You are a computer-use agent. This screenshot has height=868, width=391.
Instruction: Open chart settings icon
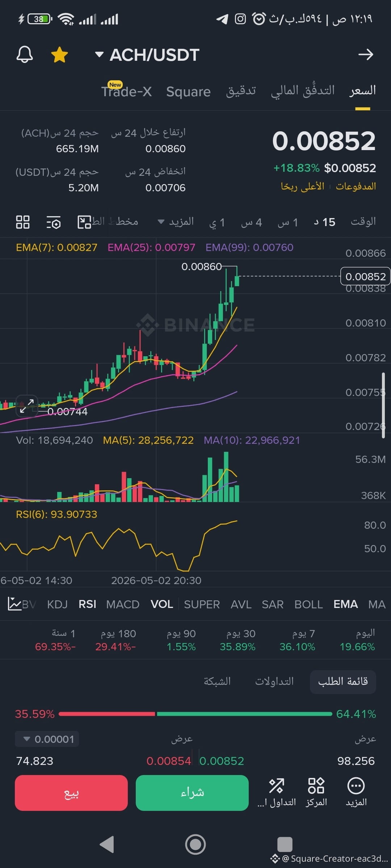point(54,222)
